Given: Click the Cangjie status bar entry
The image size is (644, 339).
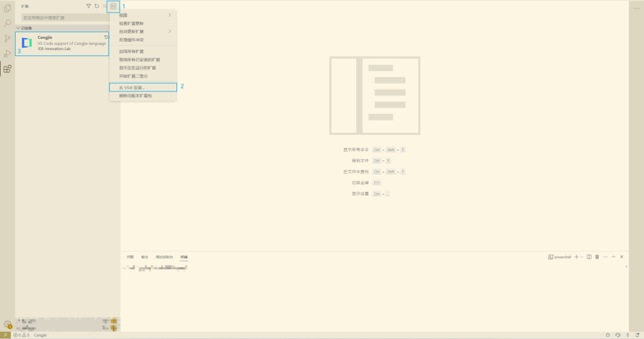Looking at the screenshot, I should click(x=41, y=335).
